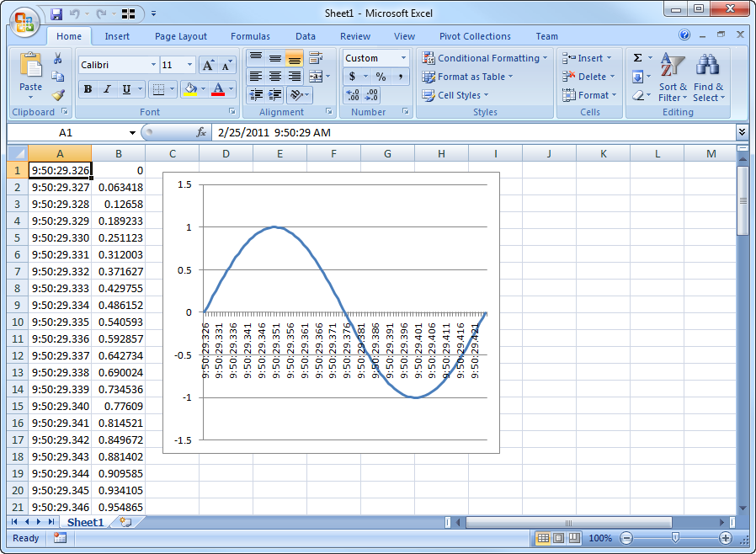
Task: Switch to the Page Layout tab
Action: pyautogui.click(x=180, y=36)
